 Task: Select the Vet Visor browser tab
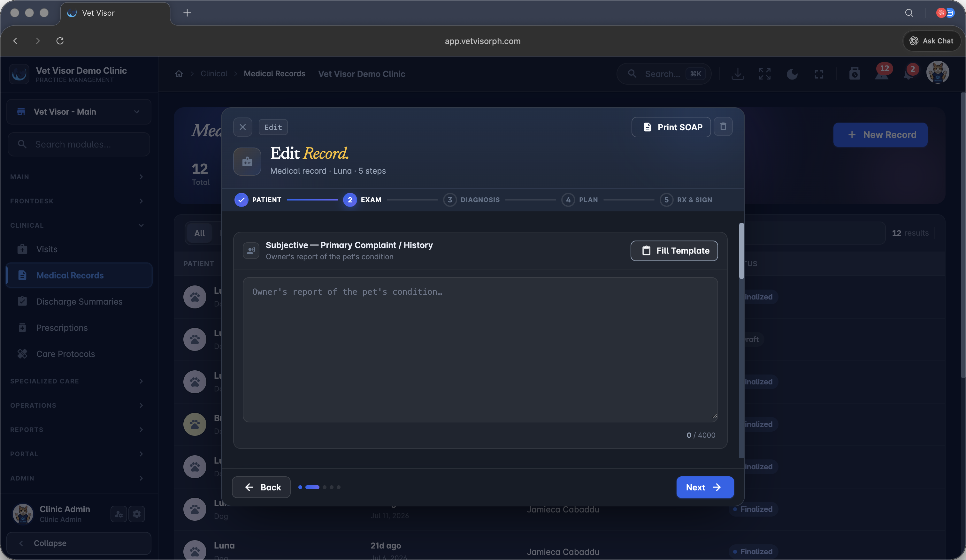coord(115,13)
